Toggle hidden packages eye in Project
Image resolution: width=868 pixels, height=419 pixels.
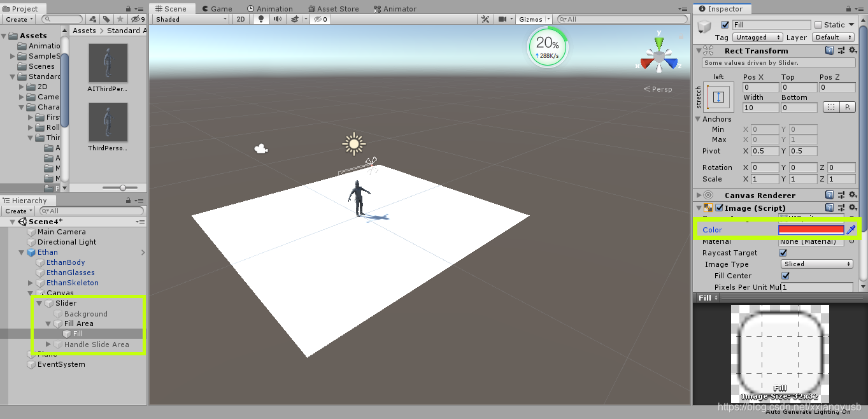pyautogui.click(x=137, y=20)
